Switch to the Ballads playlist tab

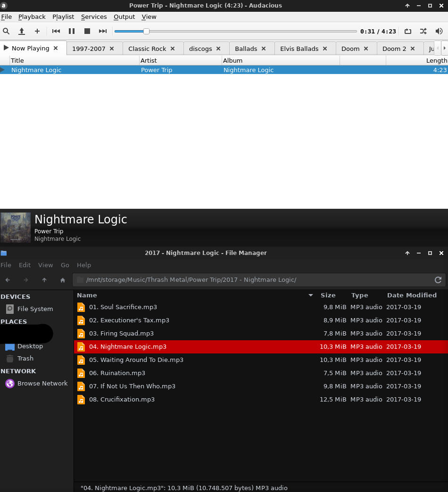point(246,49)
